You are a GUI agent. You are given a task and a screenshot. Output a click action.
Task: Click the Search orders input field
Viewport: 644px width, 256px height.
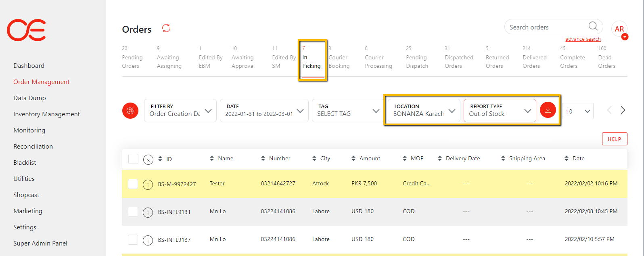[x=545, y=27]
